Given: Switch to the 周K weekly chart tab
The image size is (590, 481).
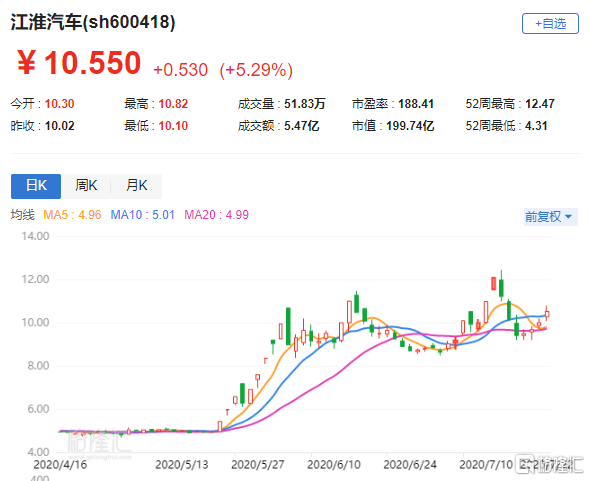Looking at the screenshot, I should (86, 186).
